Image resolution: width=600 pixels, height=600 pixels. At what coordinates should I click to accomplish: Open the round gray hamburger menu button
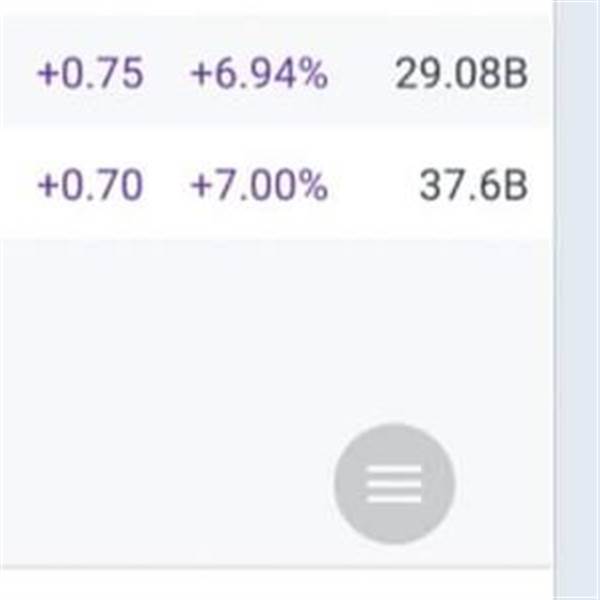[395, 484]
